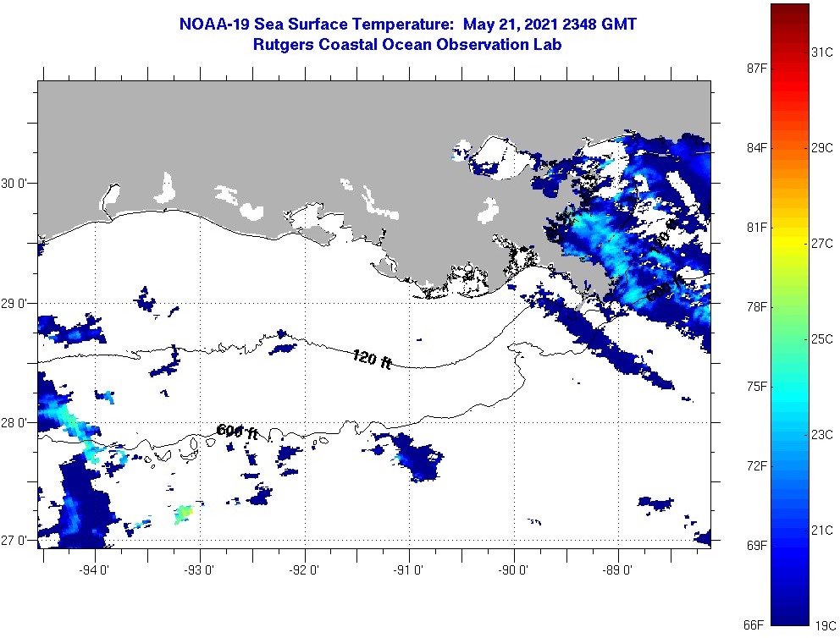Click the '21C' colorbar label
This screenshot has width=840, height=638.
pos(822,530)
